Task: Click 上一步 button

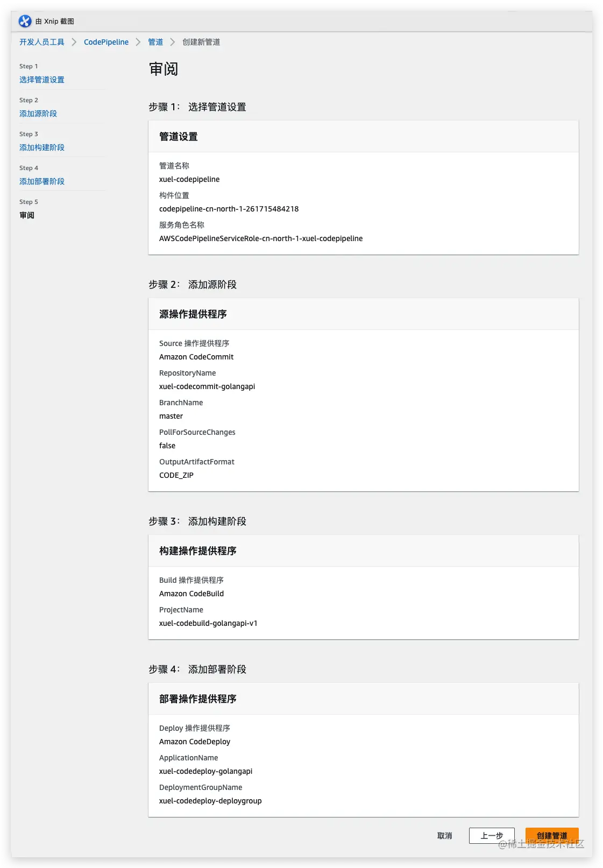Action: coord(492,836)
